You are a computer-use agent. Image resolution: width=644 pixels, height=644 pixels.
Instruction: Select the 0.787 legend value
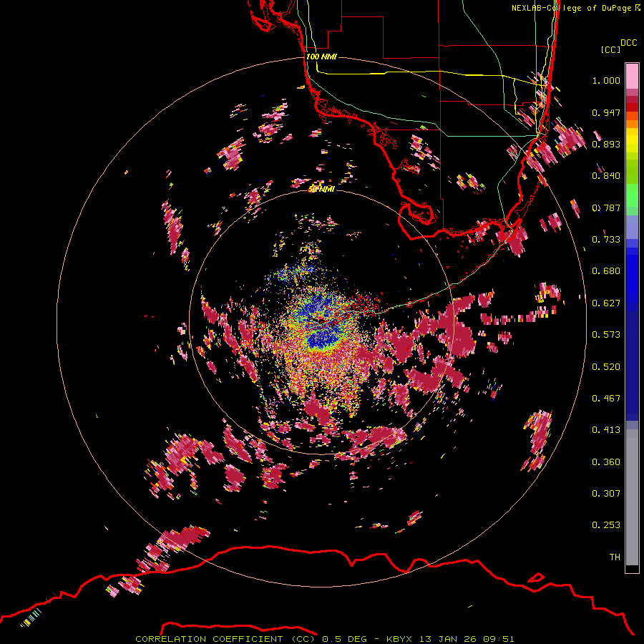click(x=606, y=208)
